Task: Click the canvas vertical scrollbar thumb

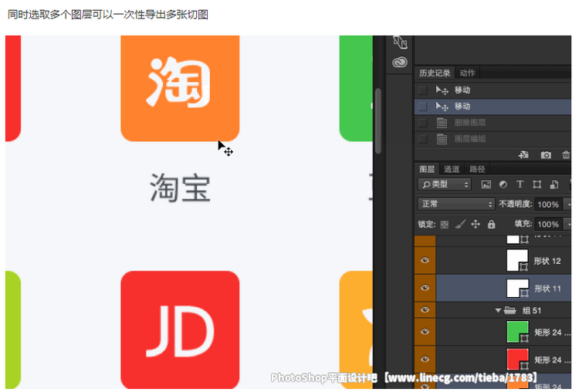Action: [x=378, y=121]
